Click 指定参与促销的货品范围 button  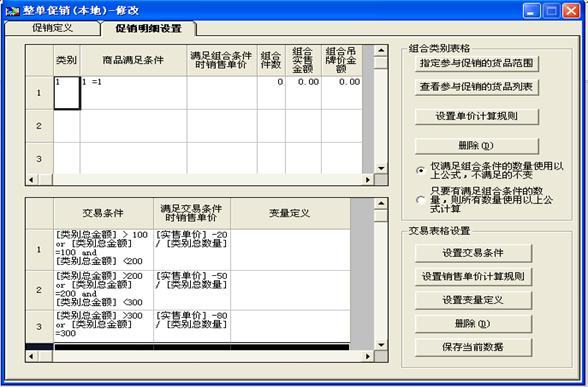pos(477,63)
